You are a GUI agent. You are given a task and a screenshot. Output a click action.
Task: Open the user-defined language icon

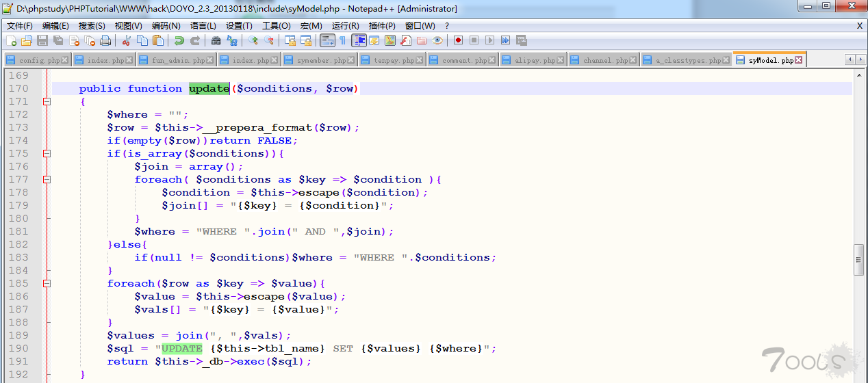coord(374,40)
